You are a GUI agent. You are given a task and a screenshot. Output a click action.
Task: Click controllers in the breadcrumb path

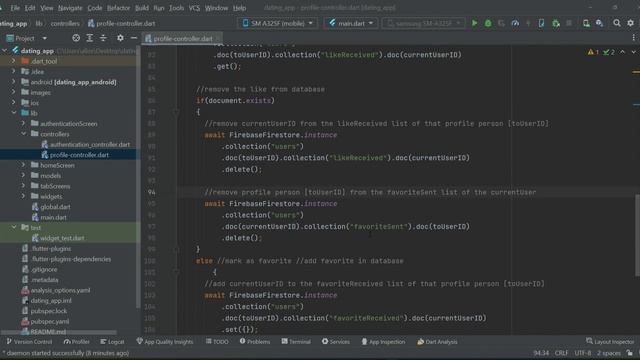click(x=65, y=24)
